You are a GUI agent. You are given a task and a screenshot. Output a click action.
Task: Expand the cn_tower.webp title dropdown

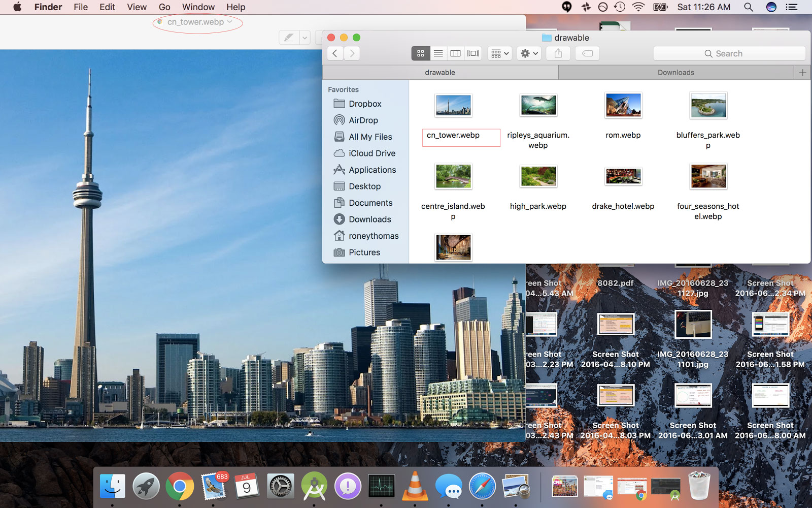[x=230, y=22]
